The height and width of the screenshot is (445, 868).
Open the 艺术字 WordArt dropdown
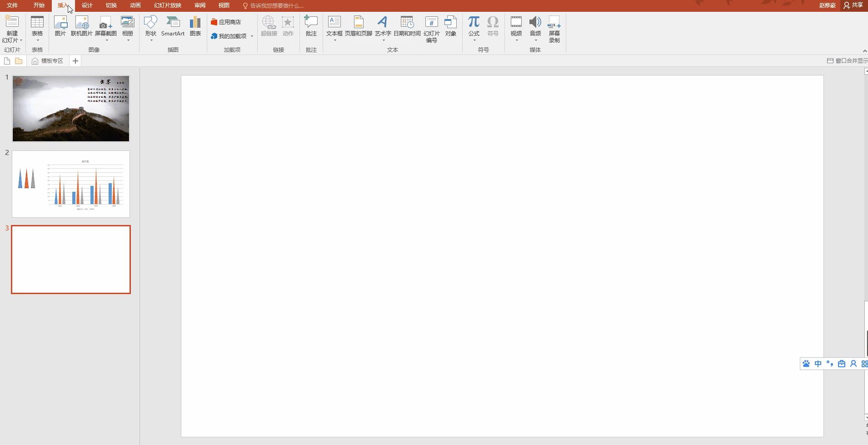click(x=383, y=28)
